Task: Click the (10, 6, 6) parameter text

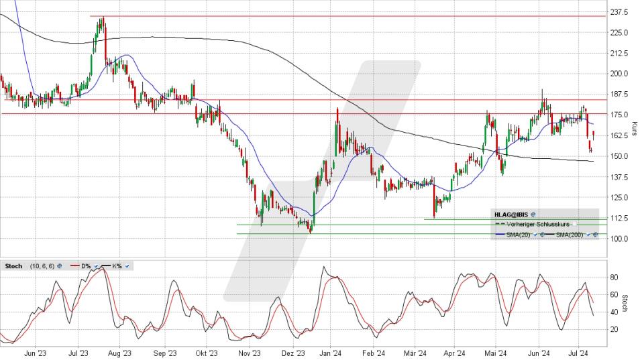Action: (42, 266)
